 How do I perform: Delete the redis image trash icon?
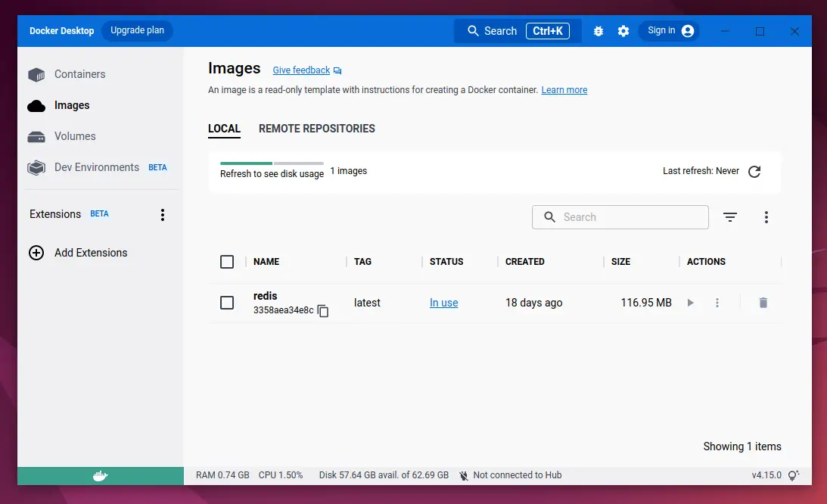point(763,303)
